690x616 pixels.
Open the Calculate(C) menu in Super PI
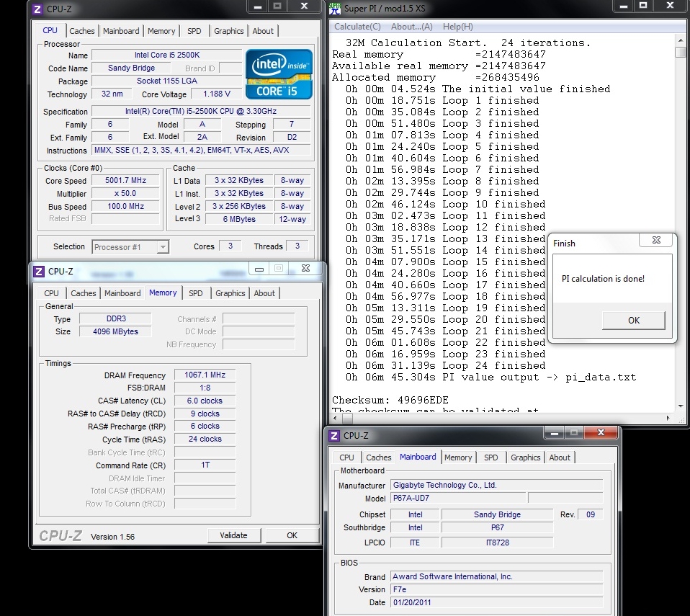coord(357,27)
